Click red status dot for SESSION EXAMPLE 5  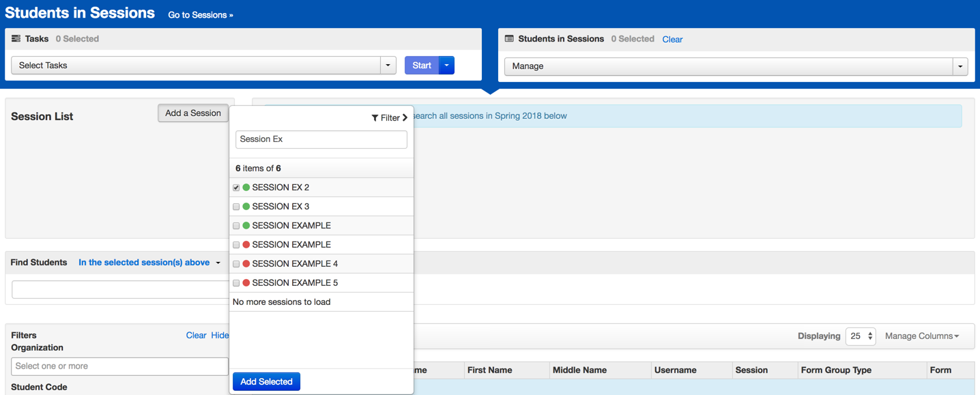coord(246,283)
